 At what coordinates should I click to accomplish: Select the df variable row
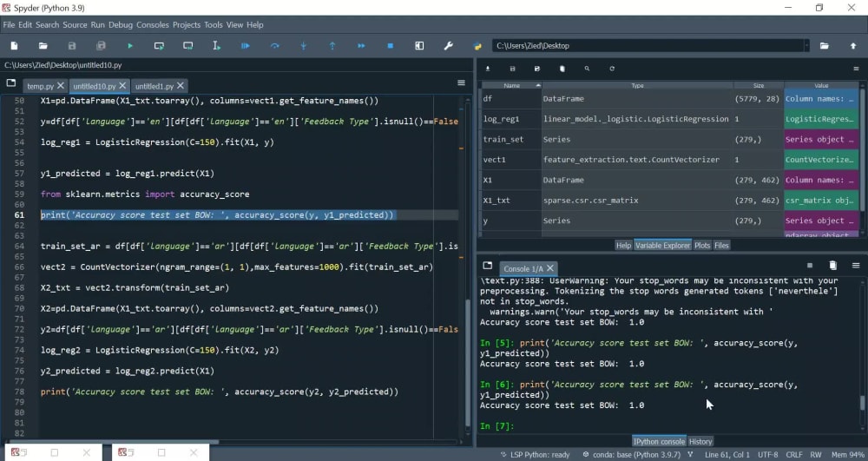(x=670, y=98)
